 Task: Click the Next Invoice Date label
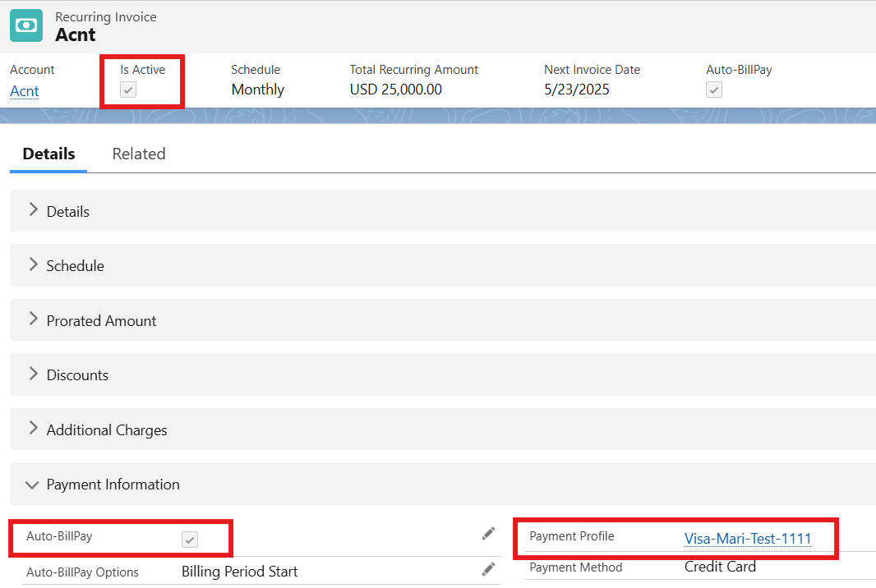(592, 69)
